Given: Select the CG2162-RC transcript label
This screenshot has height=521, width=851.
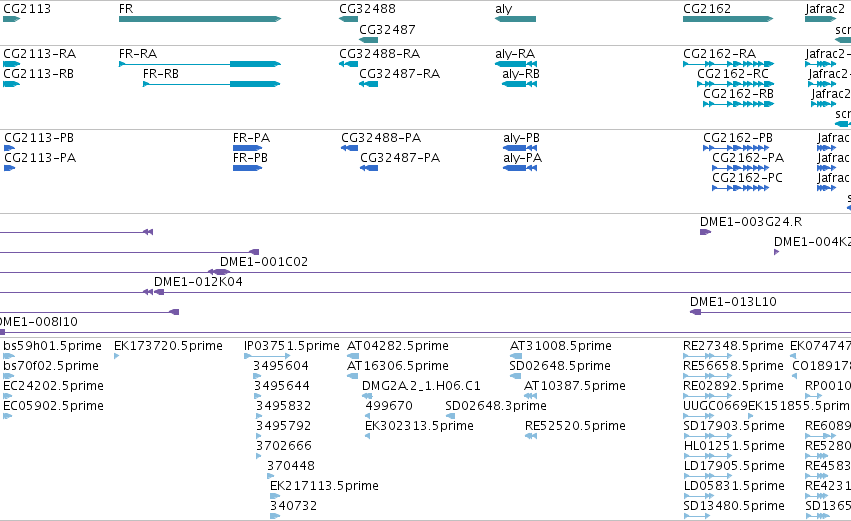Looking at the screenshot, I should pyautogui.click(x=733, y=74).
